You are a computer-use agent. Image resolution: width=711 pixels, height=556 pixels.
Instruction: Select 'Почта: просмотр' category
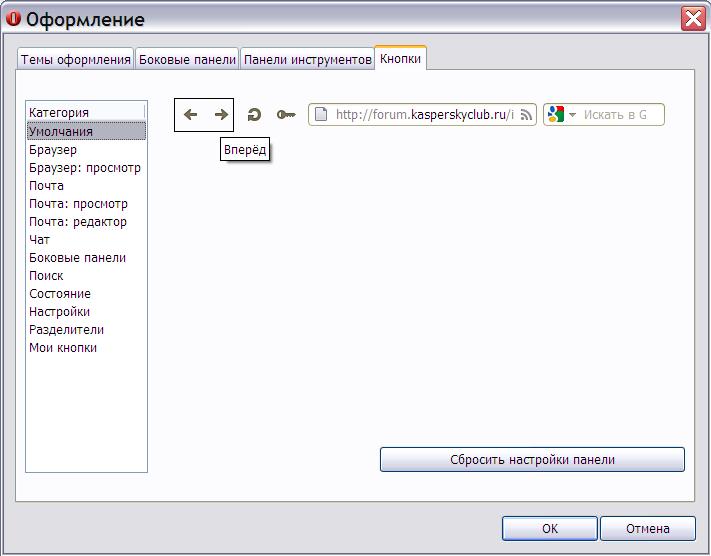[x=86, y=204]
